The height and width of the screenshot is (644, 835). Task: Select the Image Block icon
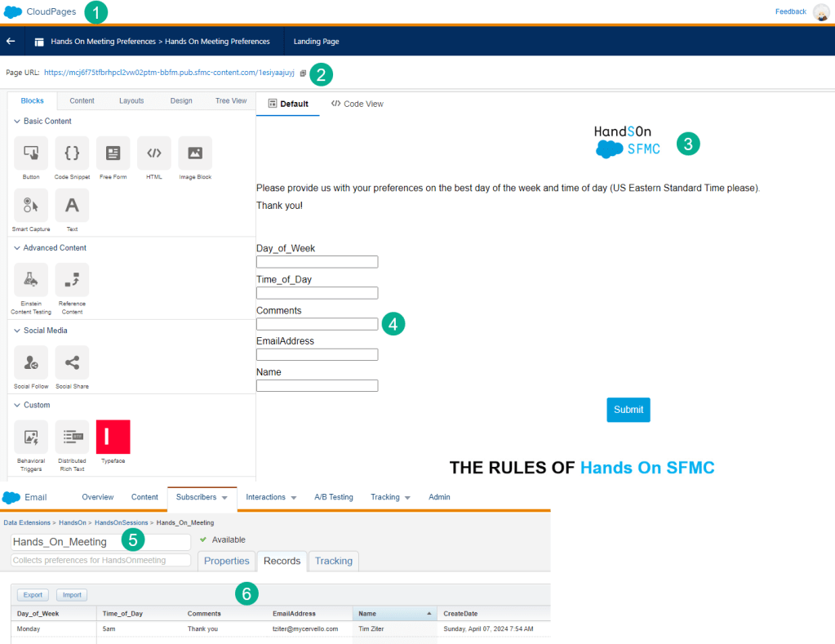195,153
